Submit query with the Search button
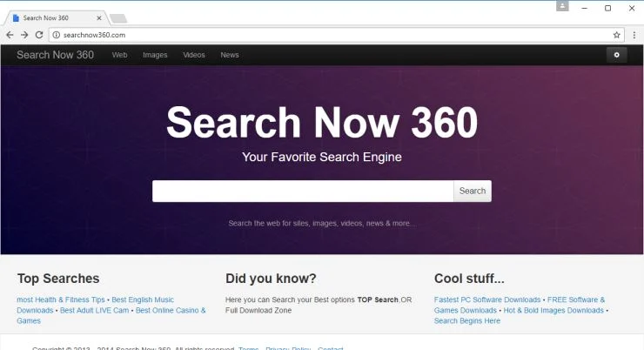 click(473, 191)
